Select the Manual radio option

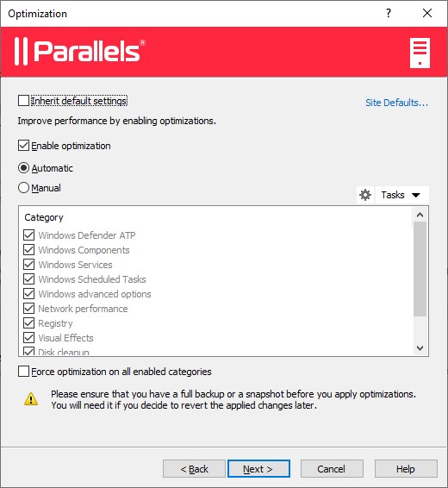point(23,188)
